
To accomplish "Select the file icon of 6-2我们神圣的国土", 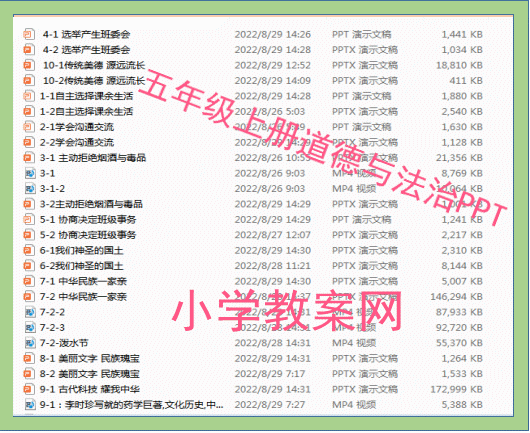I will click(x=29, y=266).
